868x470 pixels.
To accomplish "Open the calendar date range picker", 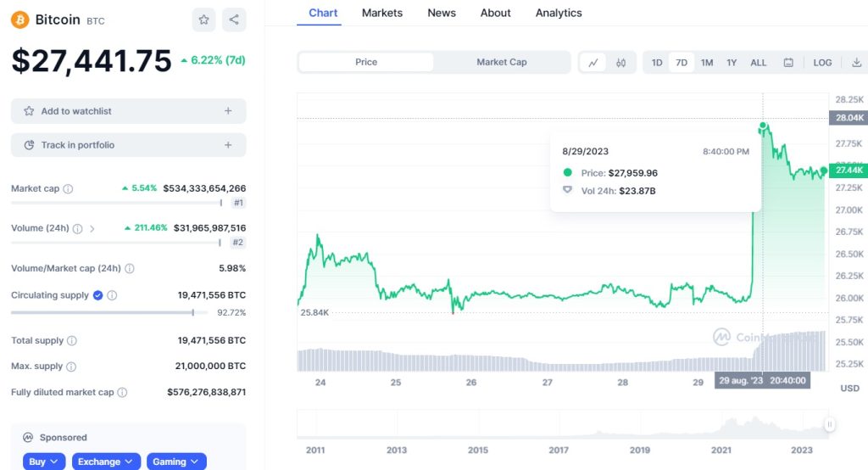I will pos(788,63).
